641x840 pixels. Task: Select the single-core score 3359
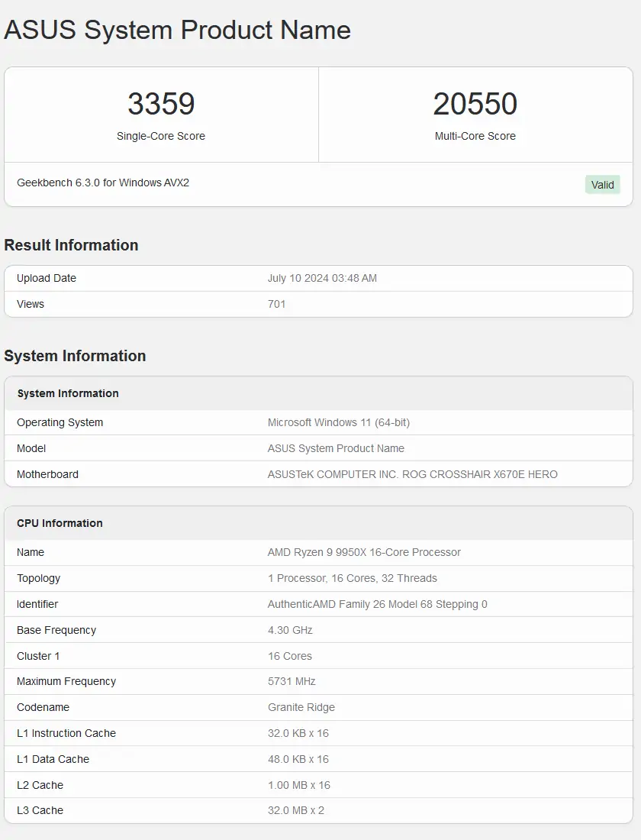161,104
